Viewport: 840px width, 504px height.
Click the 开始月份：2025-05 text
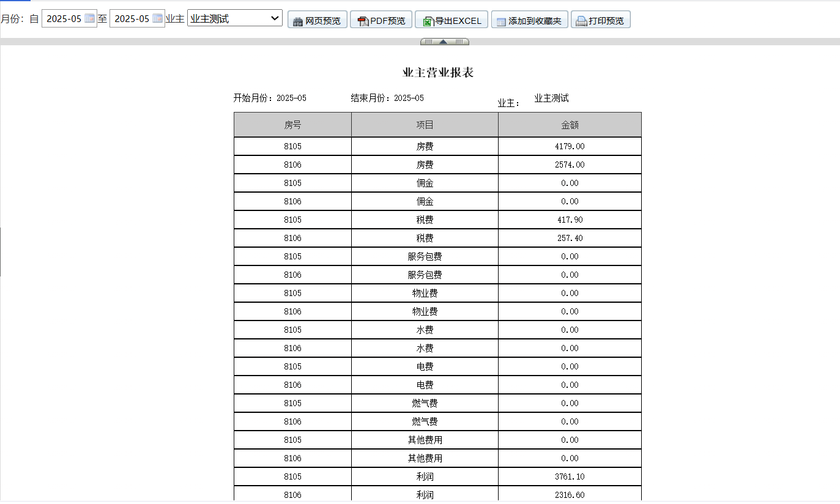point(270,98)
